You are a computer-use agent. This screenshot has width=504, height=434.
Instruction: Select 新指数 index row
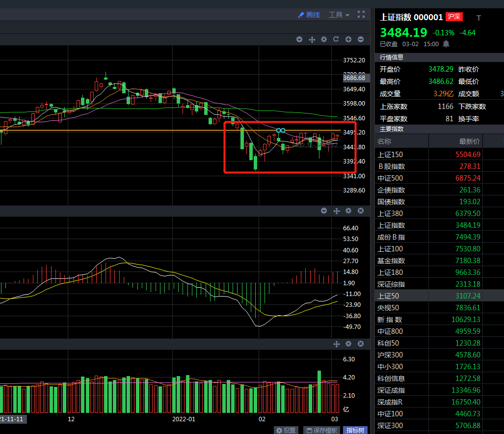click(x=439, y=320)
